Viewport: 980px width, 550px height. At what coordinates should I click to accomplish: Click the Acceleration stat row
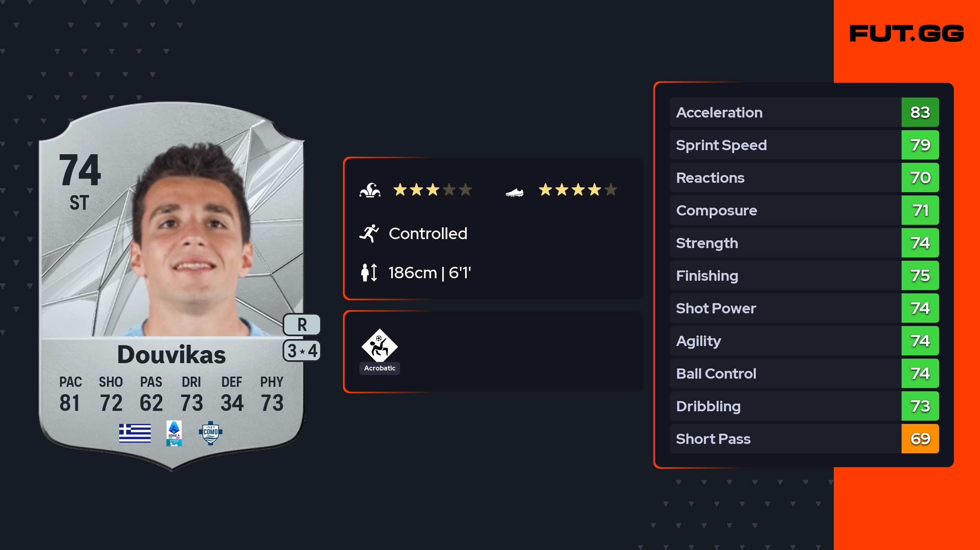(785, 112)
